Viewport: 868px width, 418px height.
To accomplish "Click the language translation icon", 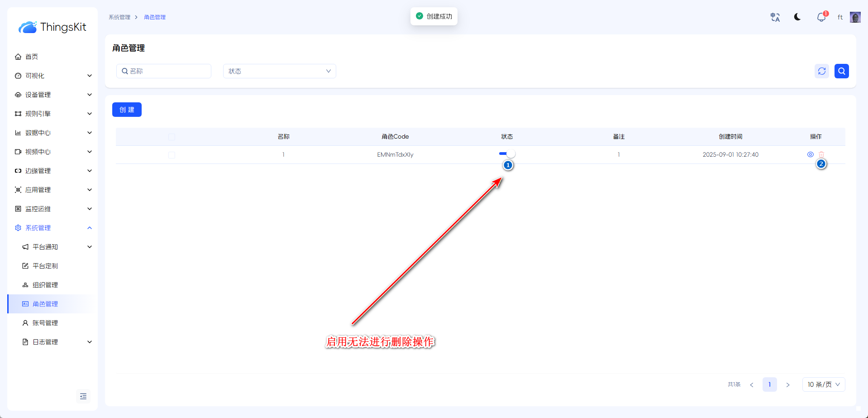I will click(x=775, y=17).
